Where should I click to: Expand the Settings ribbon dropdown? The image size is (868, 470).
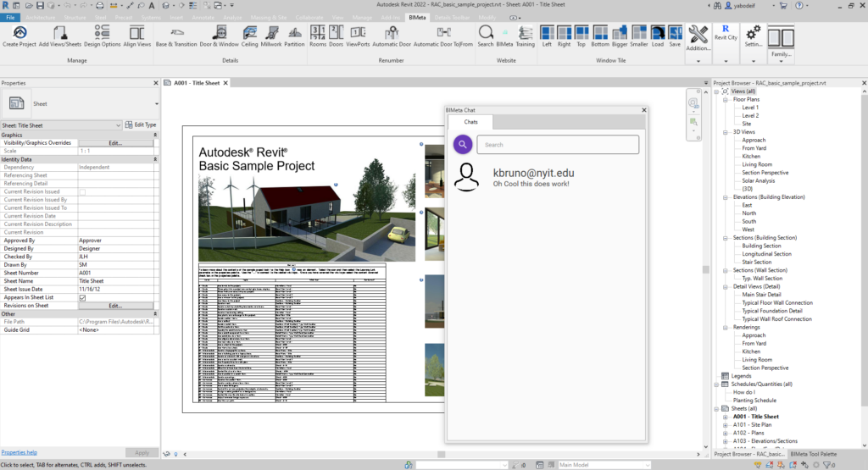753,61
